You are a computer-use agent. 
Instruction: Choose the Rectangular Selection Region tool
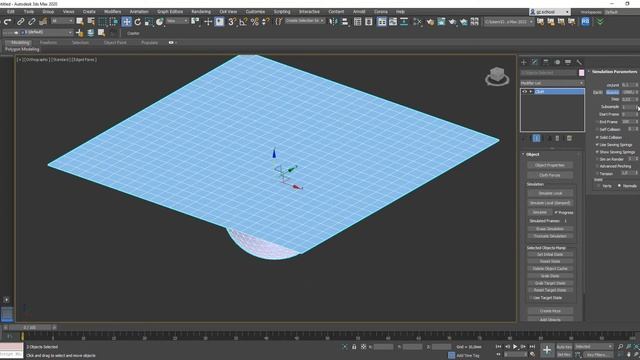(103, 22)
